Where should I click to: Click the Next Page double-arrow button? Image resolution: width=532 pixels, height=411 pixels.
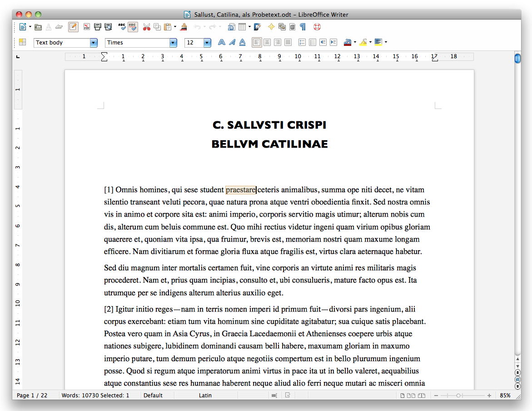click(518, 386)
